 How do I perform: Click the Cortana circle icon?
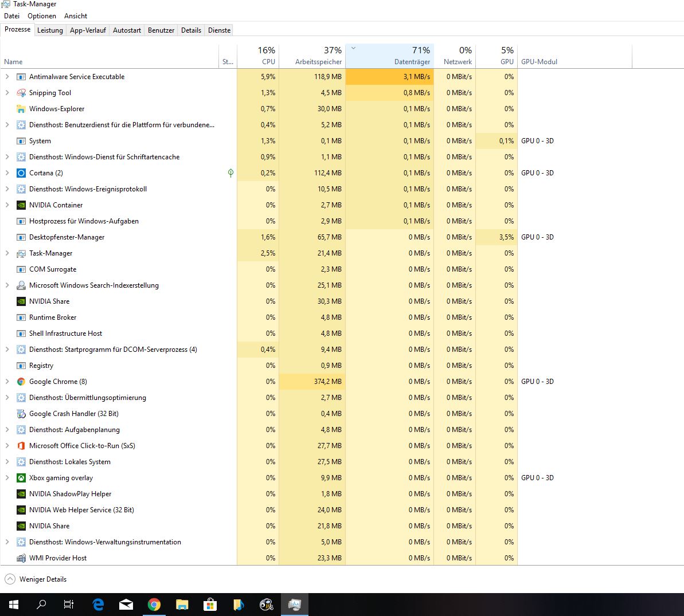21,173
